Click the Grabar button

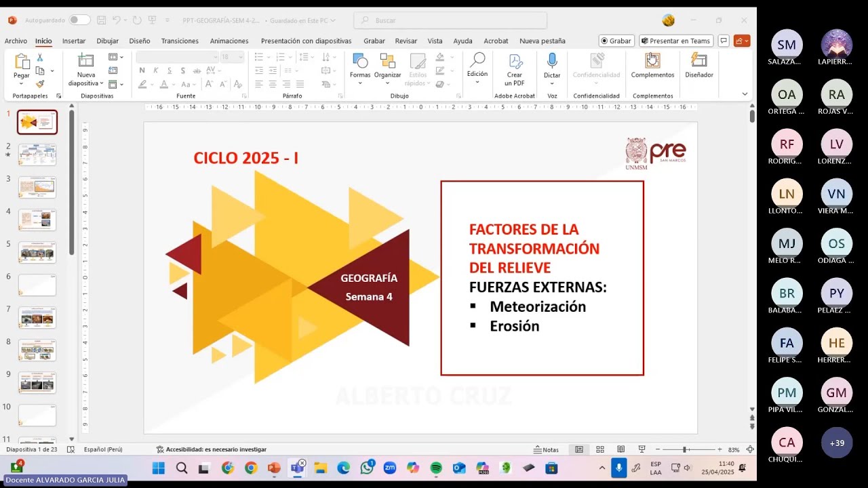[616, 41]
